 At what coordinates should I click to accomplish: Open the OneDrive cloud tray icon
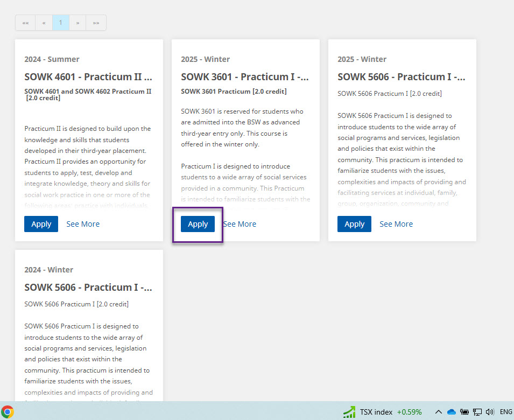point(452,412)
